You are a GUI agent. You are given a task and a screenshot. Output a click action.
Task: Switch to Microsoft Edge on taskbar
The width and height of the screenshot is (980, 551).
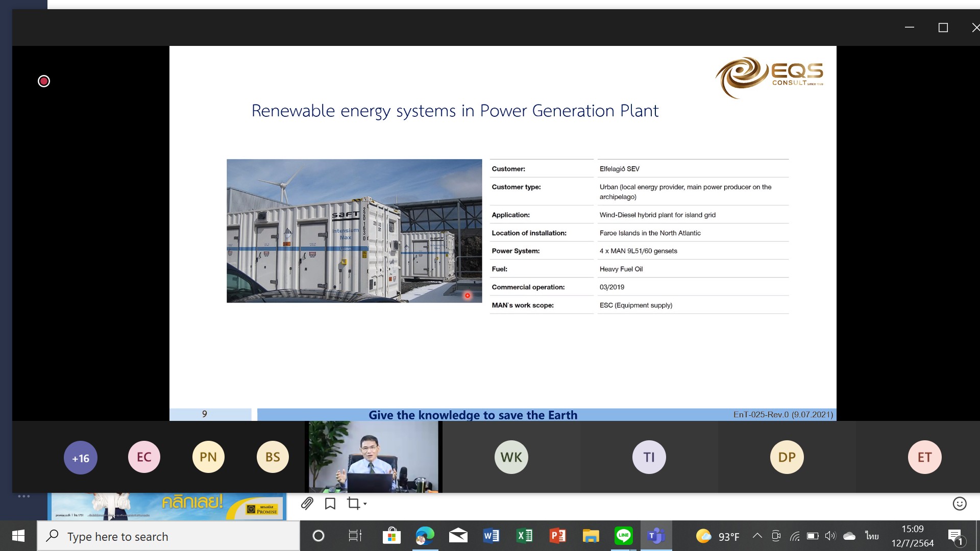point(425,536)
